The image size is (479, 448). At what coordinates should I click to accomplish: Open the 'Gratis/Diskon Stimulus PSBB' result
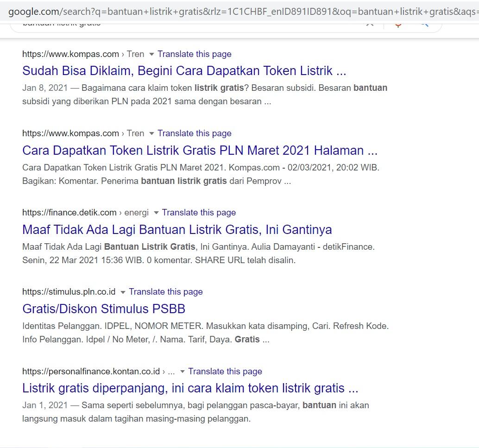104,309
